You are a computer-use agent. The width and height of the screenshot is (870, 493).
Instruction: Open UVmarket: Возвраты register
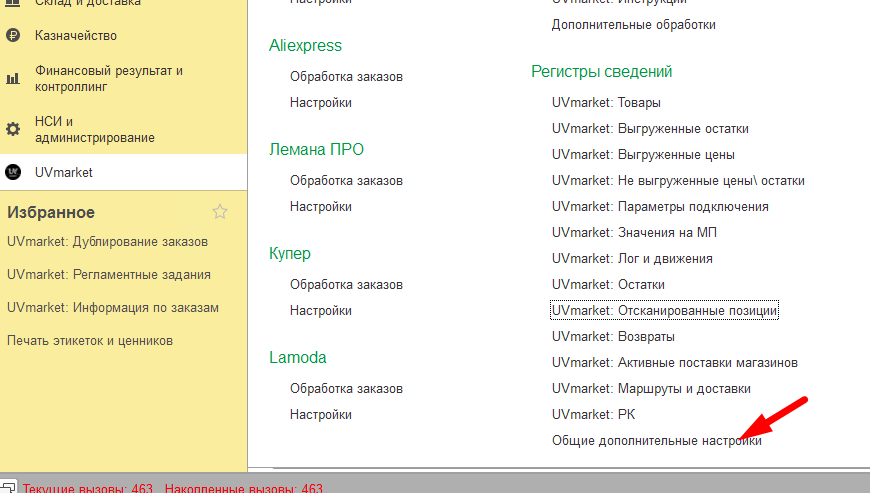pos(613,337)
